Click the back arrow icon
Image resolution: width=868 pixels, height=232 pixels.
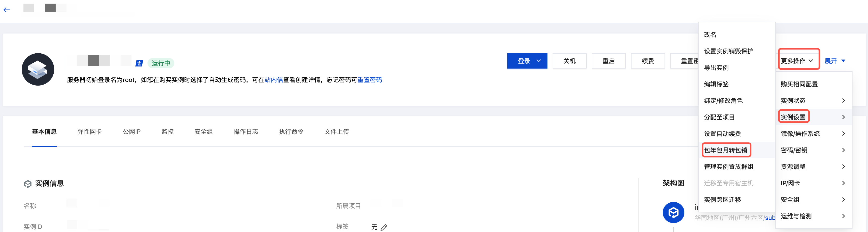[7, 10]
